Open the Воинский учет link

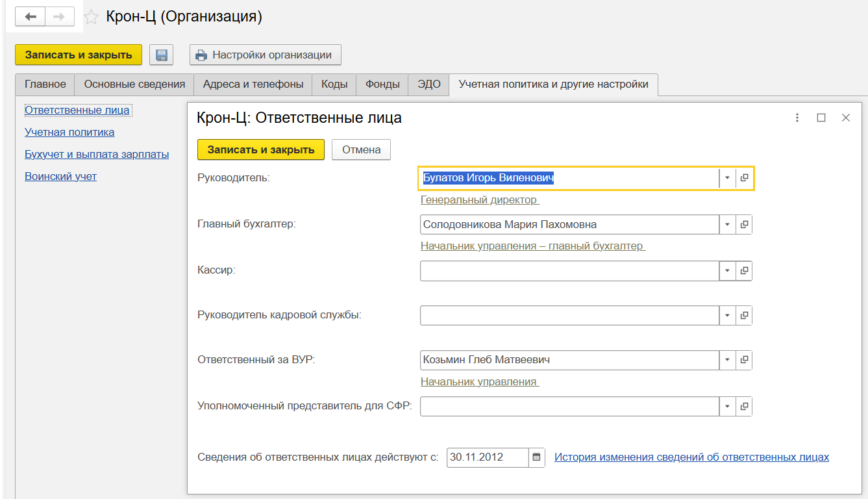click(61, 177)
